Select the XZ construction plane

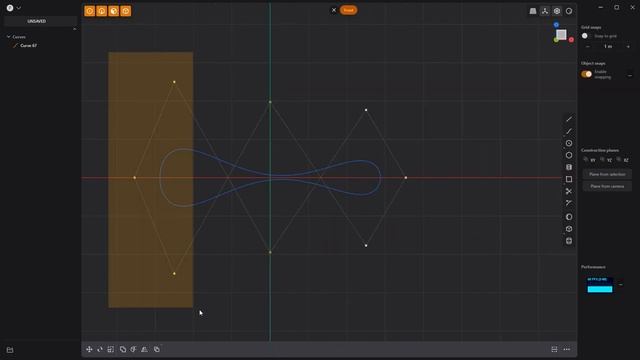tap(622, 160)
